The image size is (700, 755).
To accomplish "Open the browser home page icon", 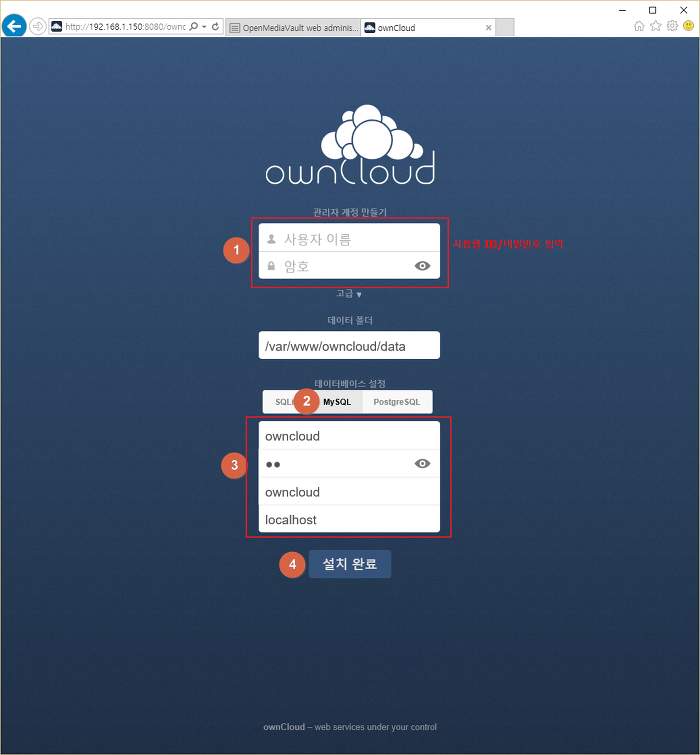I will [639, 26].
